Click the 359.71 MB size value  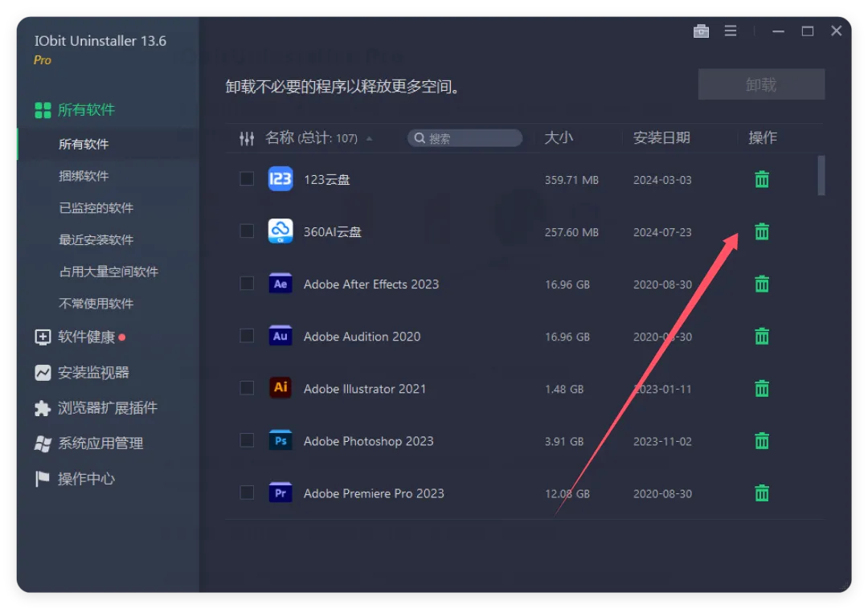point(571,180)
